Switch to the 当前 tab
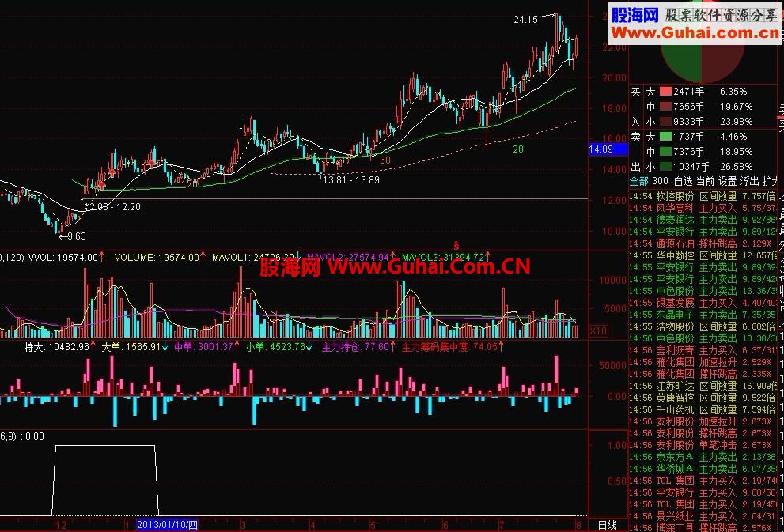The width and height of the screenshot is (784, 532). click(705, 181)
